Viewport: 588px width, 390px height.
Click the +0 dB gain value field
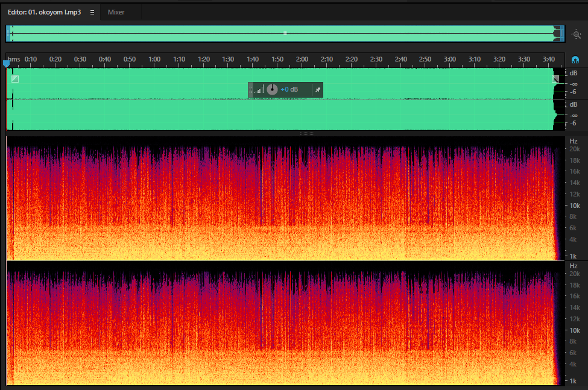point(289,90)
